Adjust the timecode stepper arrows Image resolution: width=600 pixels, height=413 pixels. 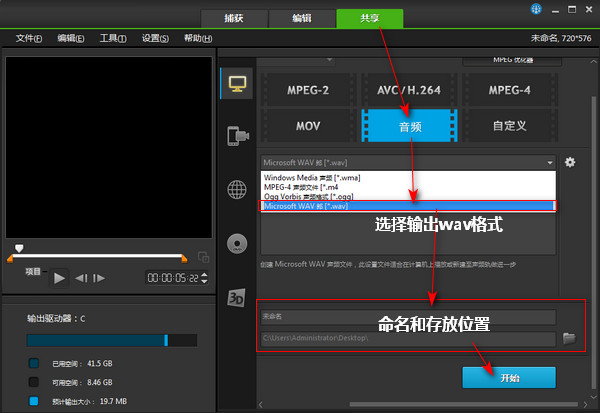pyautogui.click(x=204, y=278)
